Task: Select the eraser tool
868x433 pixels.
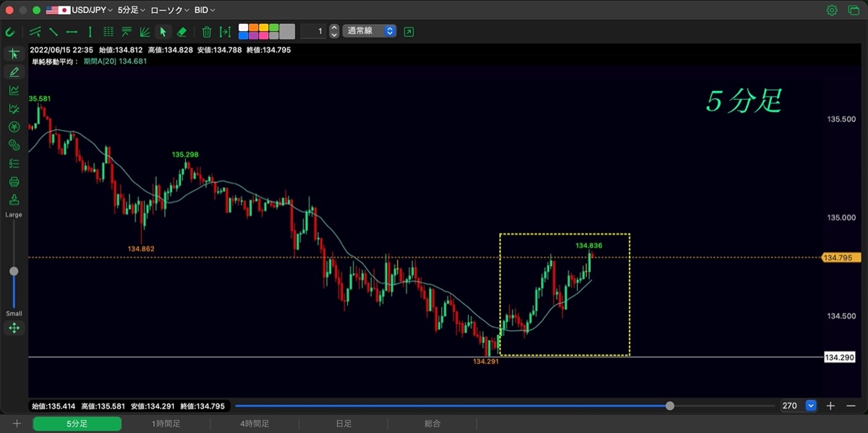Action: (x=182, y=32)
